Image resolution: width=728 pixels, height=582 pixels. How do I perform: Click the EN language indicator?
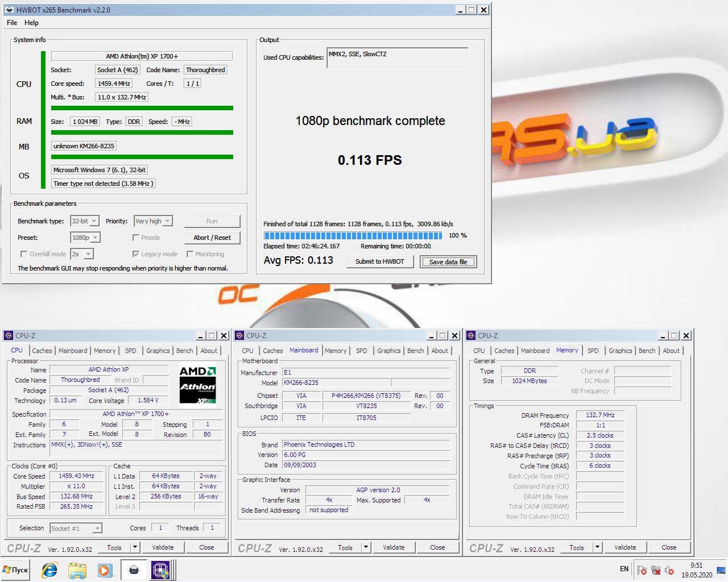(624, 569)
